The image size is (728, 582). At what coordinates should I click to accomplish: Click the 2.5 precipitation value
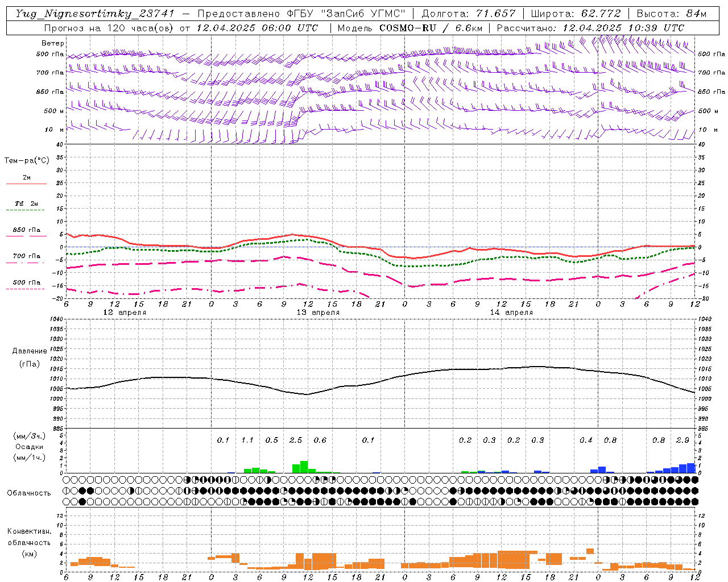(x=296, y=440)
